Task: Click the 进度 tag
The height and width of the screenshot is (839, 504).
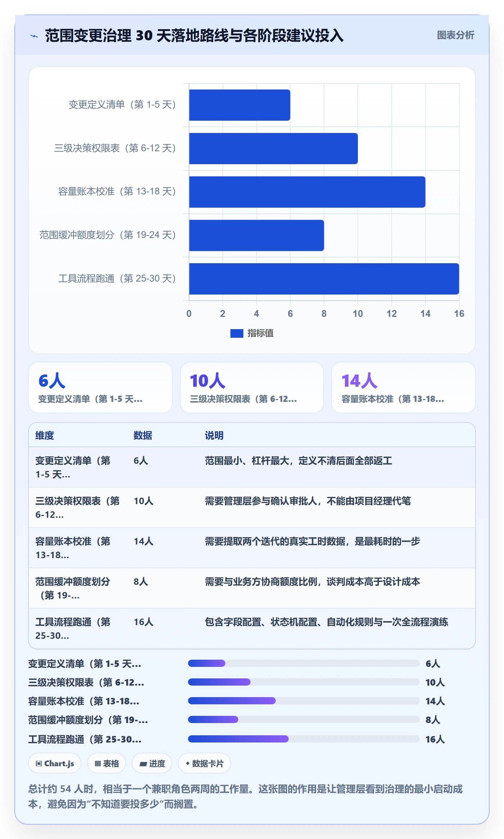Action: [x=152, y=763]
